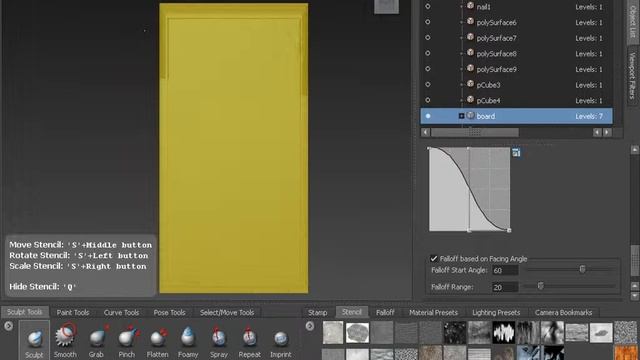Click the mesh icon next to polySurface9
The image size is (640, 360).
pyautogui.click(x=470, y=68)
